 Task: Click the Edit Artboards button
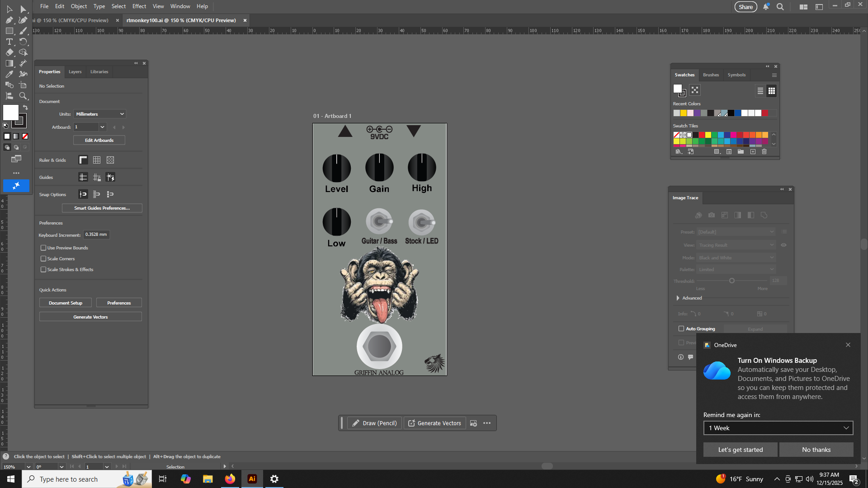pyautogui.click(x=99, y=140)
